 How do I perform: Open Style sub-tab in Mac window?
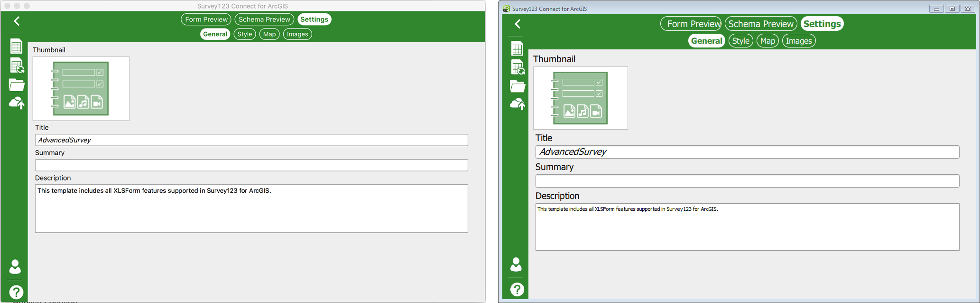click(x=245, y=34)
